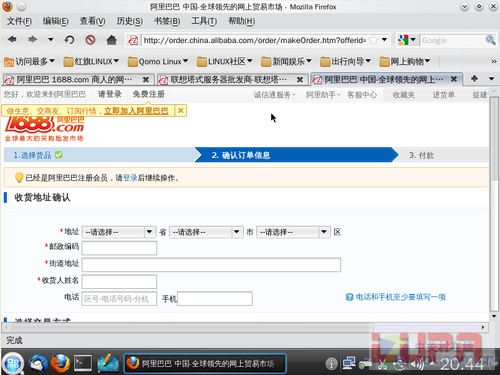Focus the Google search box

click(x=452, y=40)
